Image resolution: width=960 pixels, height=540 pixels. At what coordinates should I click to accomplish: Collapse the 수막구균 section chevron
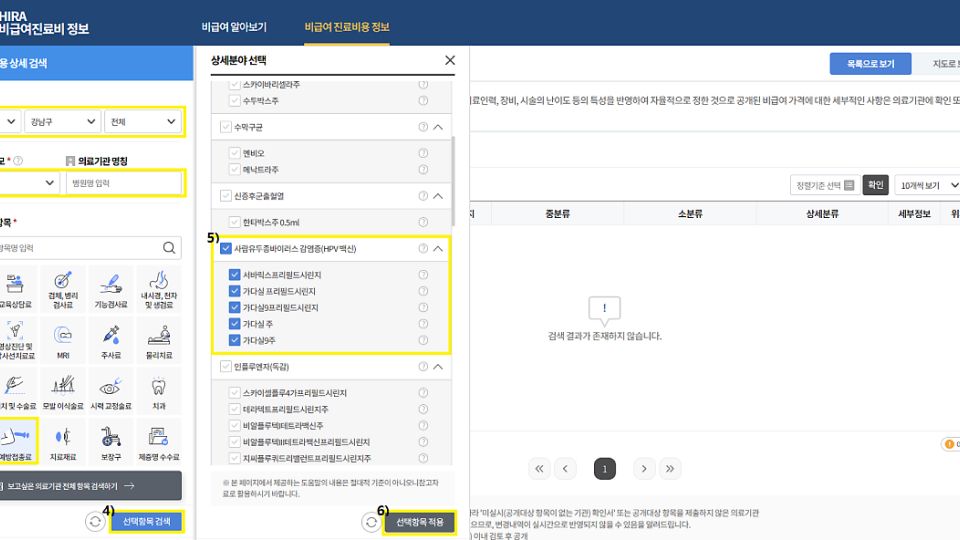coord(438,127)
